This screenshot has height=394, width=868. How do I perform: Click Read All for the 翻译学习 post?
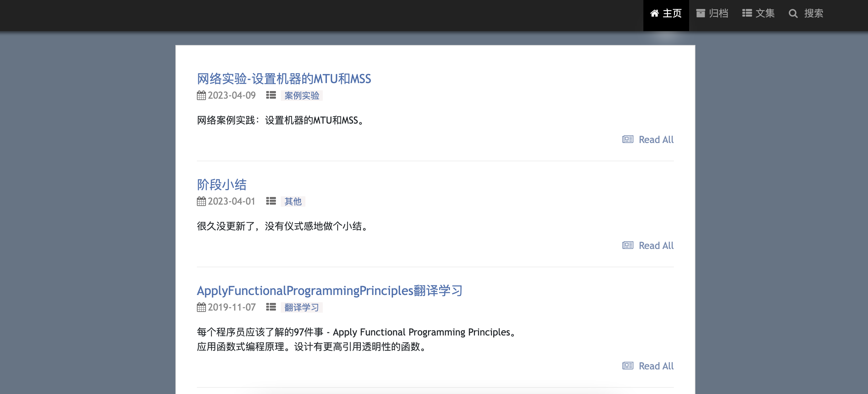[x=648, y=366]
